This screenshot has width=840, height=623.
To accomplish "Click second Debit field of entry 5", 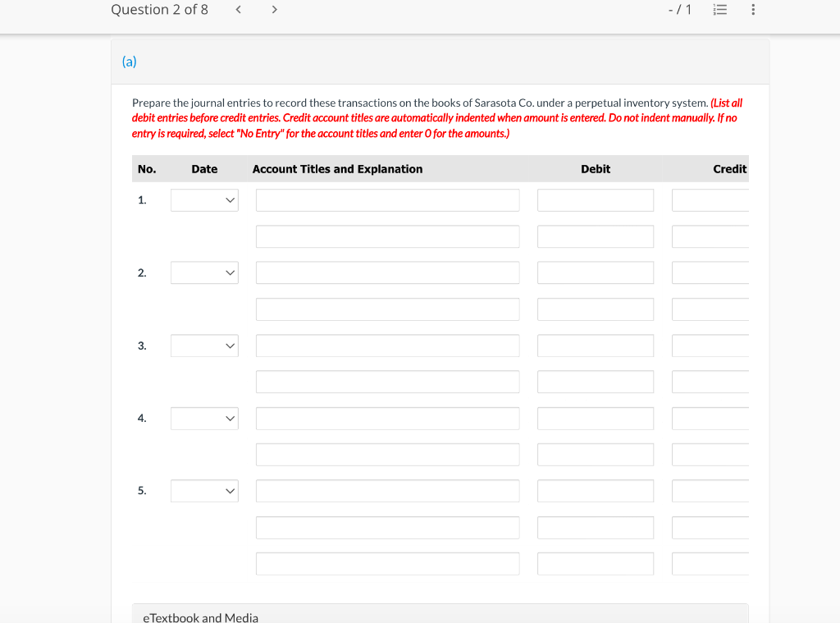I will tap(596, 528).
